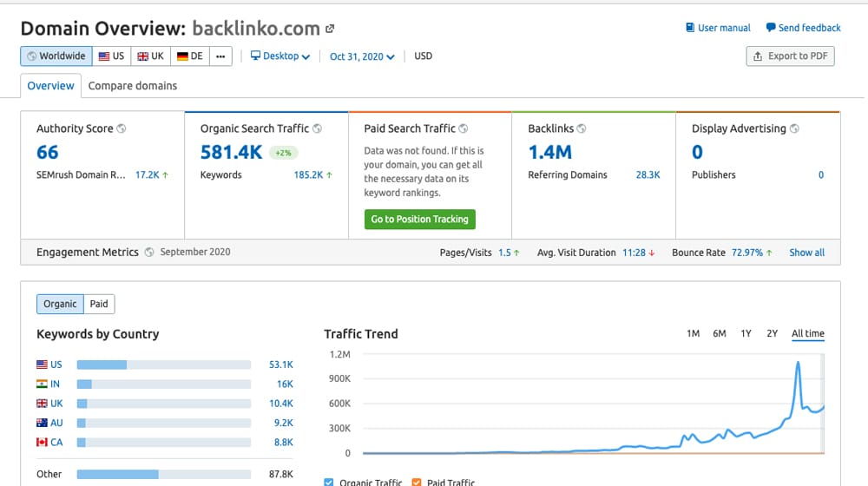Select the 1Y traffic trend range
The width and height of the screenshot is (868, 486).
(x=746, y=333)
